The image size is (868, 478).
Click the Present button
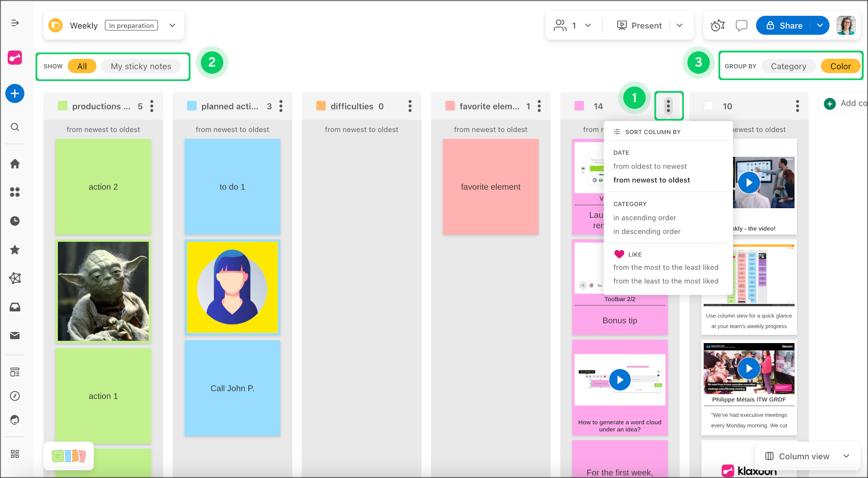coord(640,26)
